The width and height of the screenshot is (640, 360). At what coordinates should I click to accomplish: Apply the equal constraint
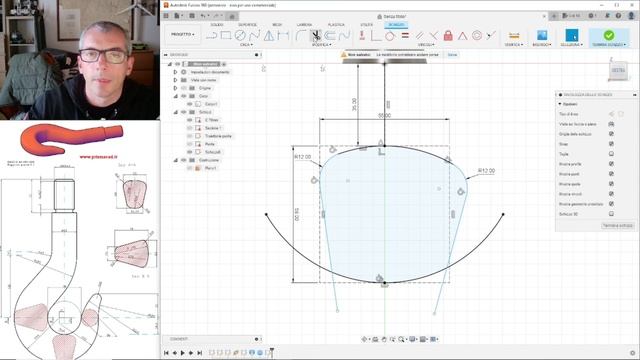[x=405, y=36]
